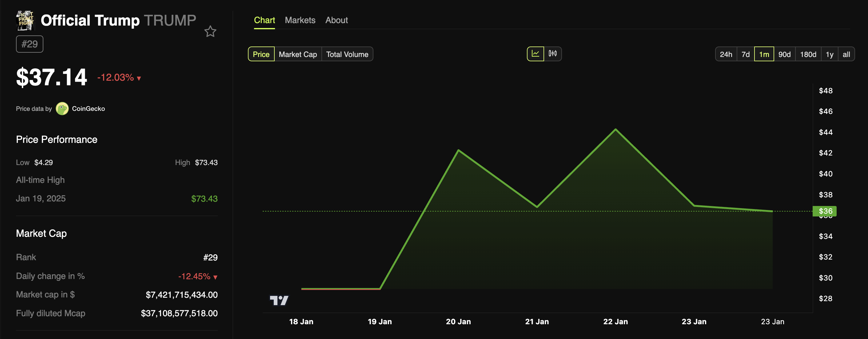Switch to line chart view icon

[536, 54]
